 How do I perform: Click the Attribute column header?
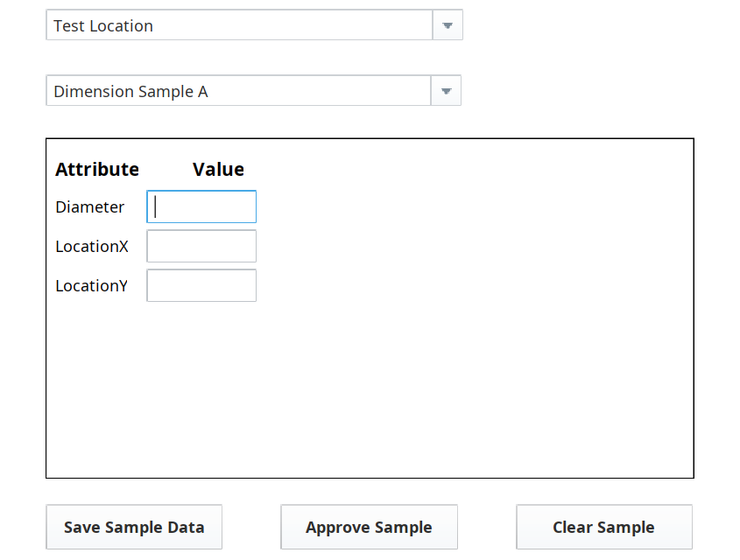click(x=97, y=170)
